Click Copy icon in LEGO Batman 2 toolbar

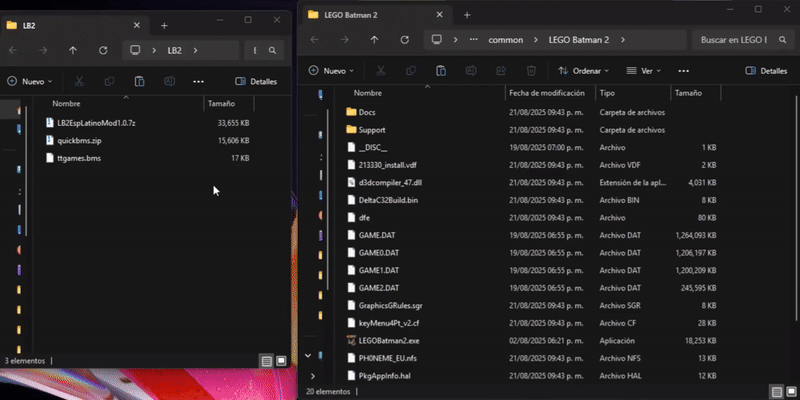tap(411, 71)
